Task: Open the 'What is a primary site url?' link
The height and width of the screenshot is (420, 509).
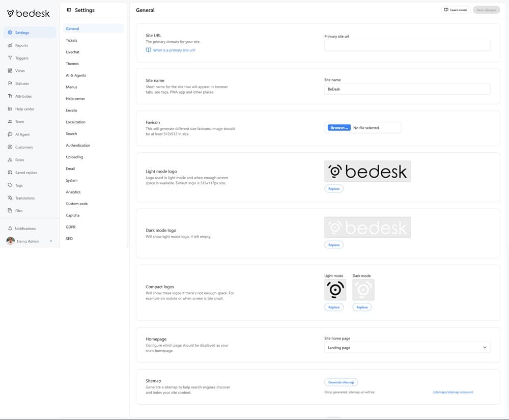Action: (x=174, y=50)
